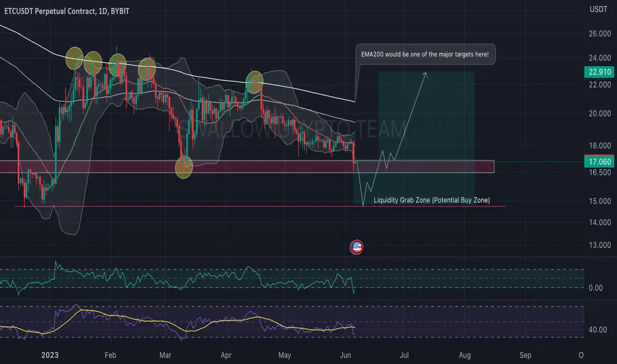
Task: Click the US economic event flag icon
Action: (357, 247)
